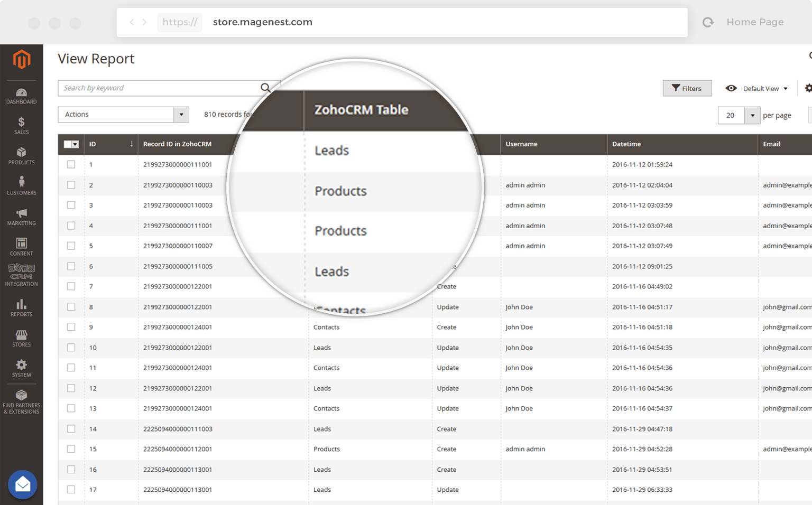Click the browser reload icon

click(x=708, y=22)
